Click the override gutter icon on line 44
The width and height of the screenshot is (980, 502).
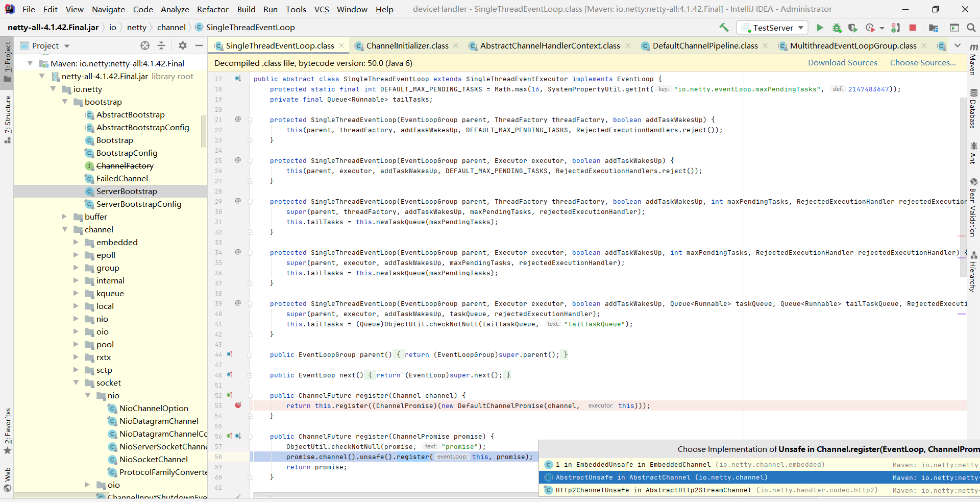[x=230, y=354]
